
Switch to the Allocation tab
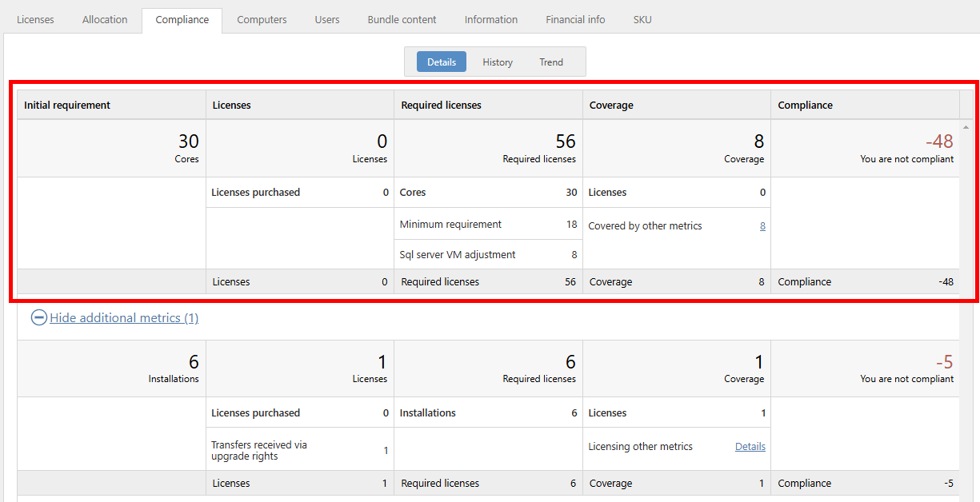[105, 19]
